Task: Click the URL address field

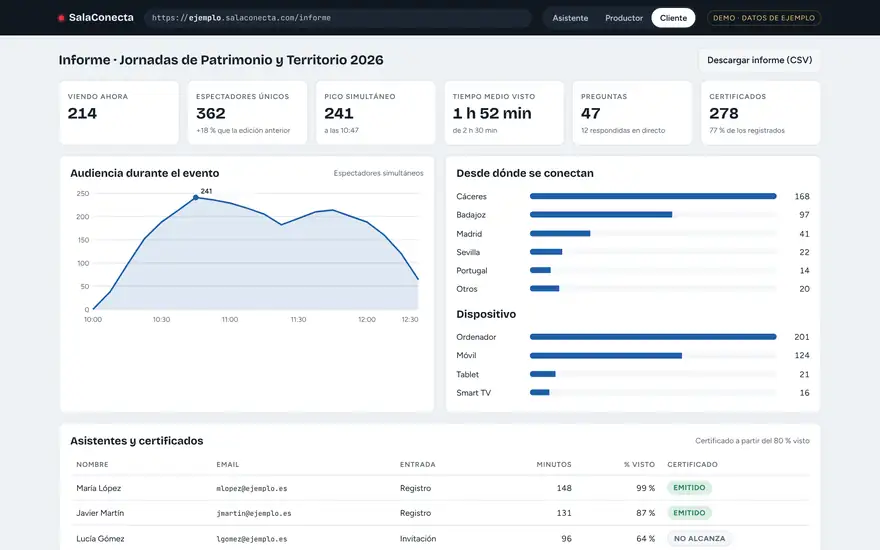Action: (338, 18)
